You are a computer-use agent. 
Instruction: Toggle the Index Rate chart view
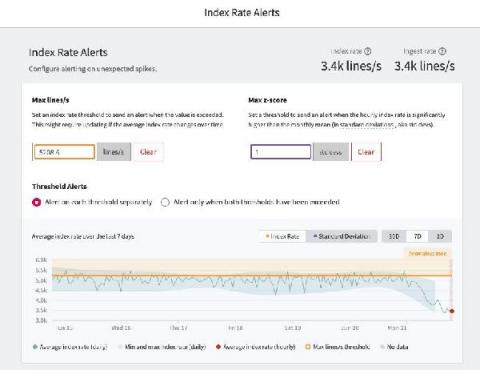coord(282,236)
